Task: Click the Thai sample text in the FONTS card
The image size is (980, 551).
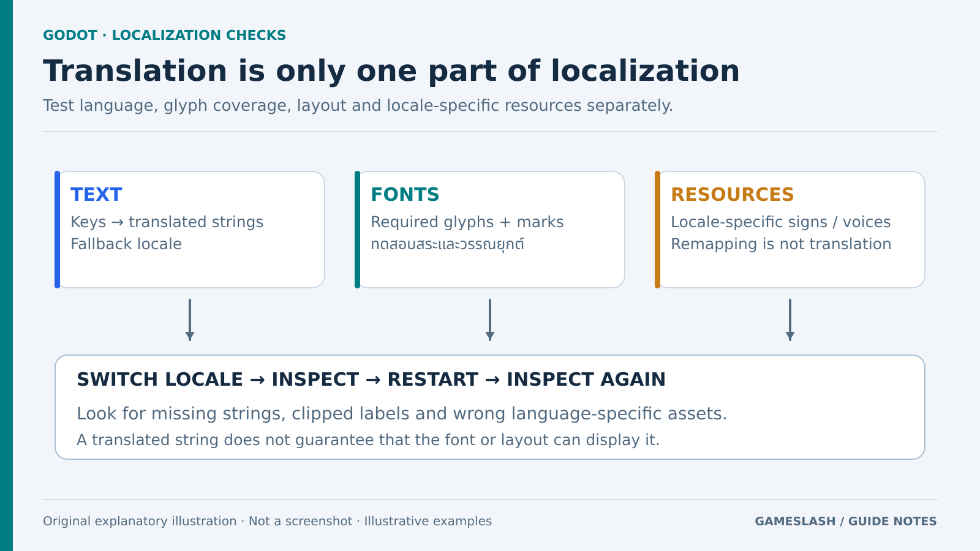Action: [x=448, y=244]
